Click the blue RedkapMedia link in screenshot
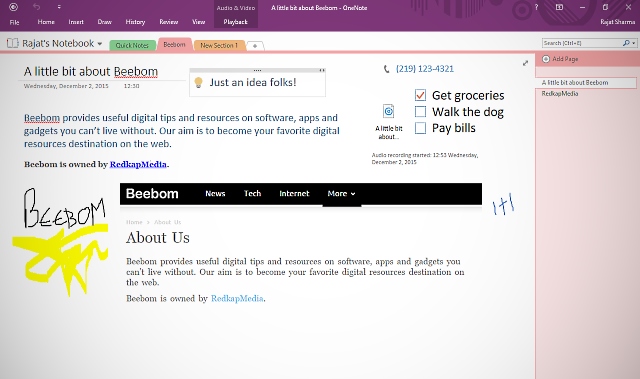The width and height of the screenshot is (640, 379). pos(237,299)
